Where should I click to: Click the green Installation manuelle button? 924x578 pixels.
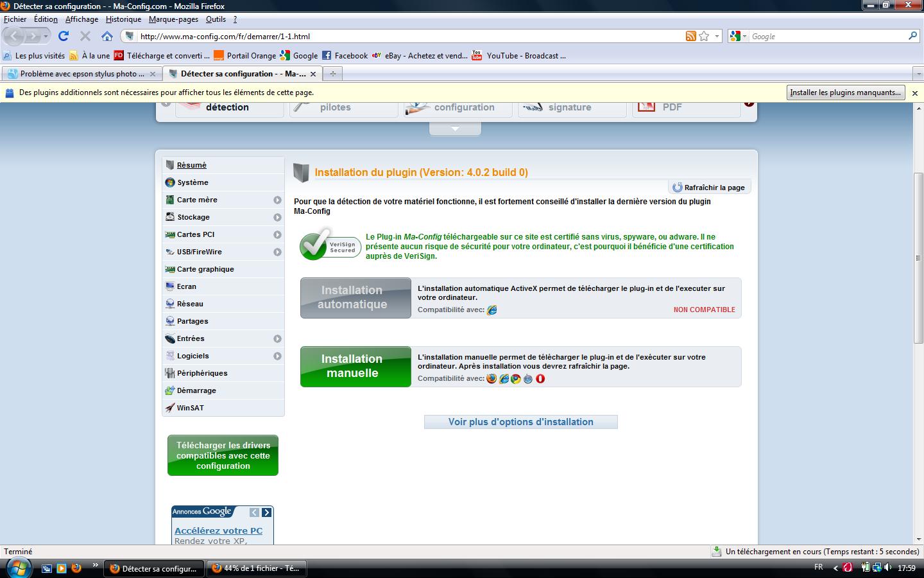(x=355, y=367)
